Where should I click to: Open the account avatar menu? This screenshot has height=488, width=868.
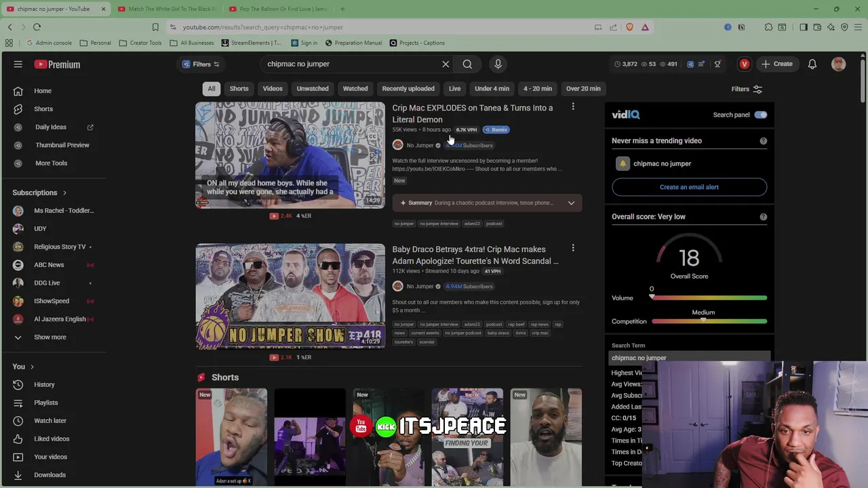pyautogui.click(x=839, y=64)
